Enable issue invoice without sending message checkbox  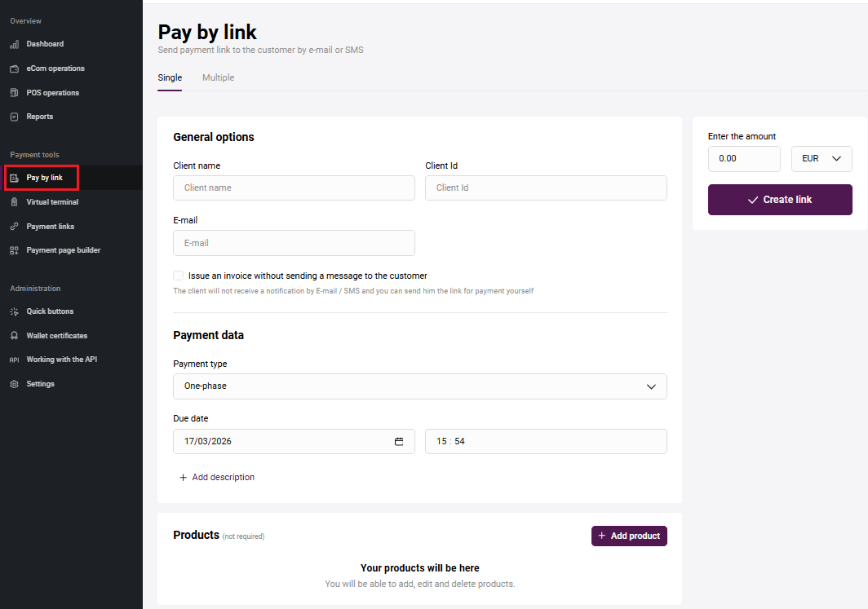coord(179,276)
